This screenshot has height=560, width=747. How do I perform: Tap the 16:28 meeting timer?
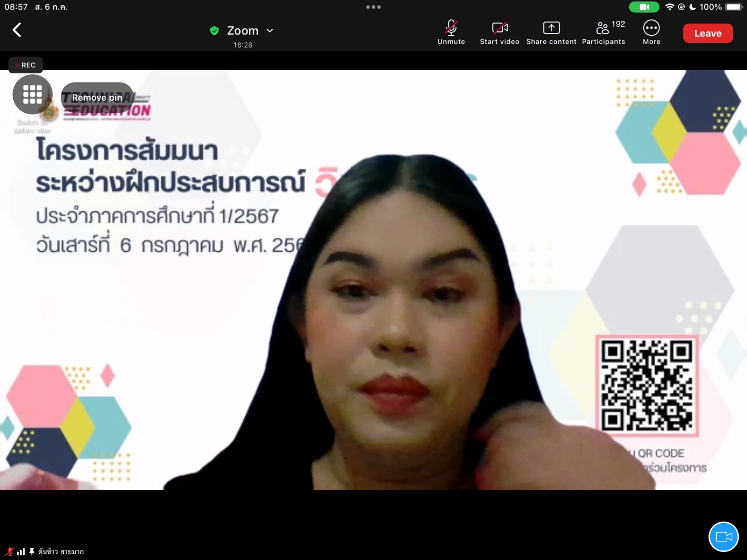click(x=243, y=45)
